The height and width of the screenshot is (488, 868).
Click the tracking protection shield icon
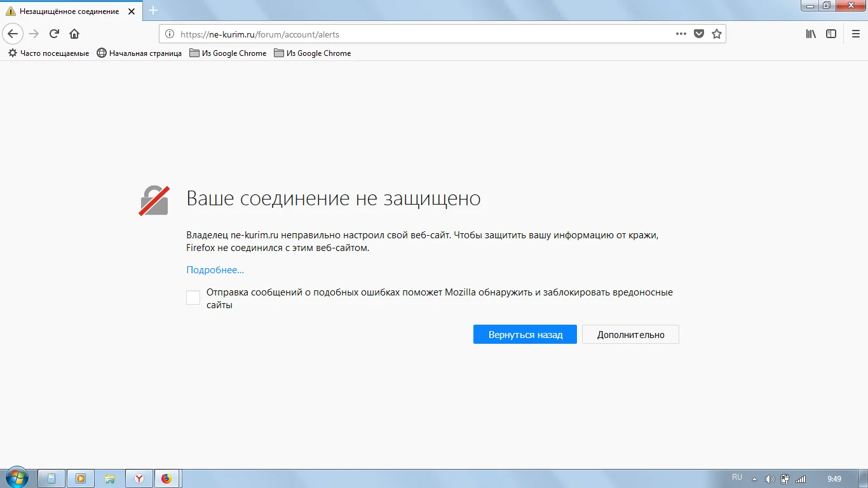click(x=699, y=34)
